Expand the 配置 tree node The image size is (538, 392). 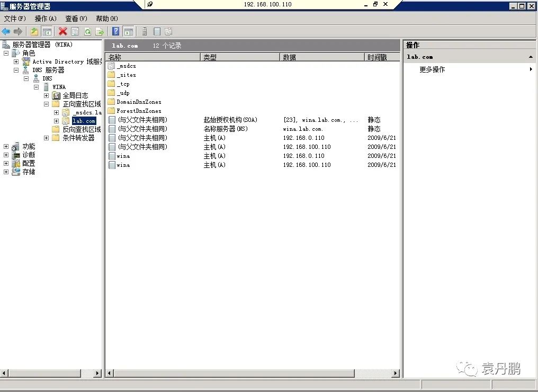coord(6,163)
